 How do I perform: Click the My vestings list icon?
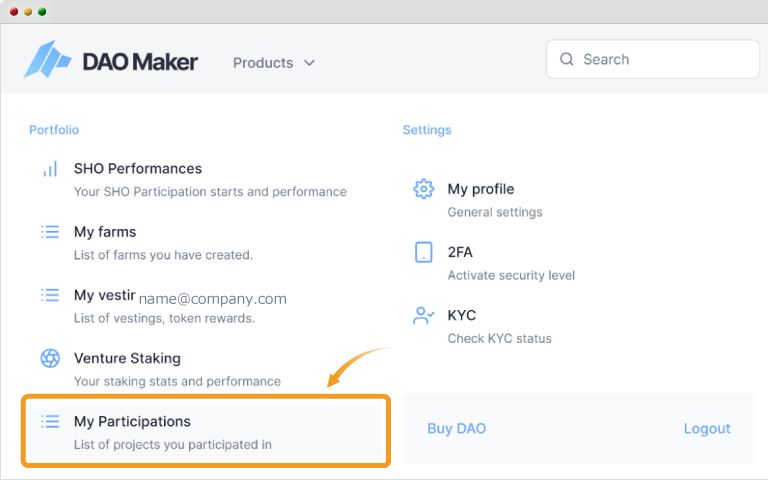tap(50, 295)
